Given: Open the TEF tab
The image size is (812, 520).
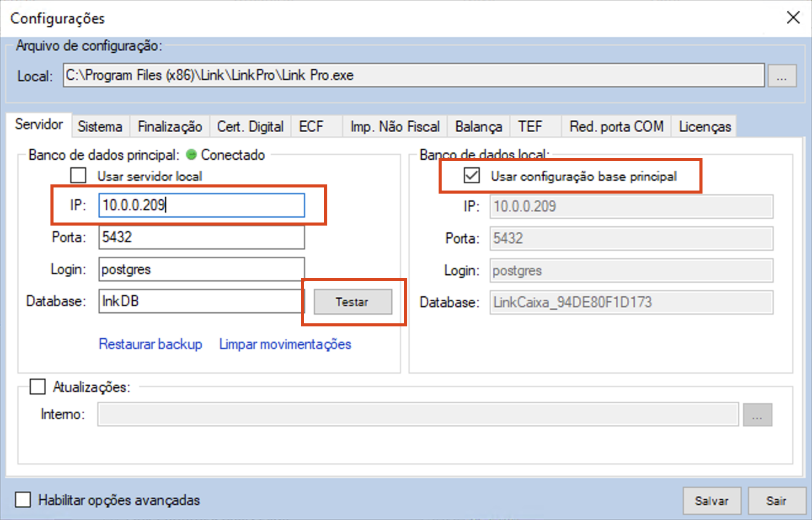Looking at the screenshot, I should click(x=530, y=127).
